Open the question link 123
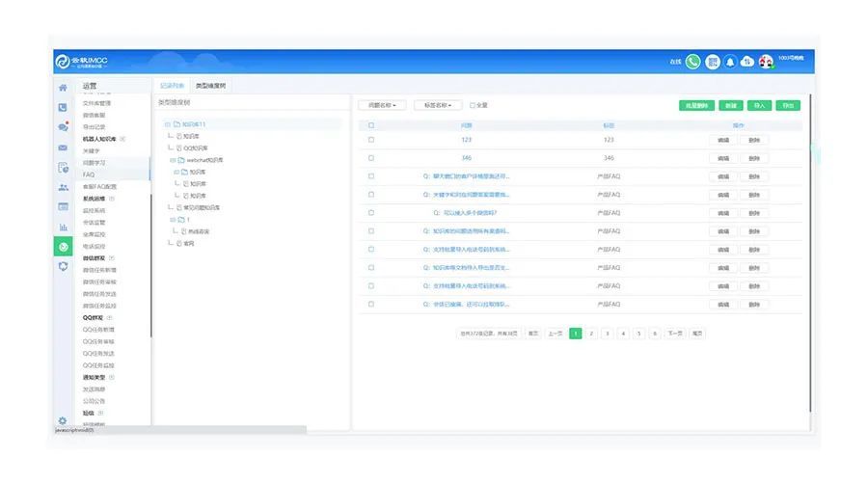The image size is (868, 482). point(467,140)
